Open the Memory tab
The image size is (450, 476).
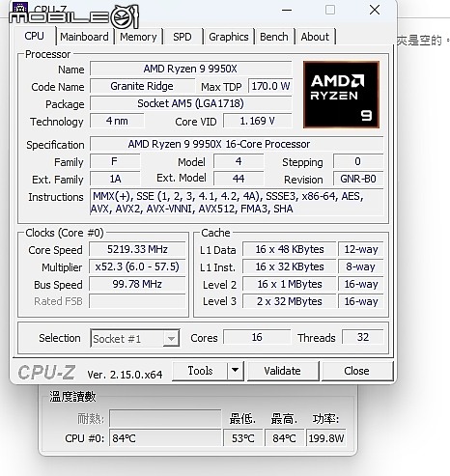[x=138, y=37]
